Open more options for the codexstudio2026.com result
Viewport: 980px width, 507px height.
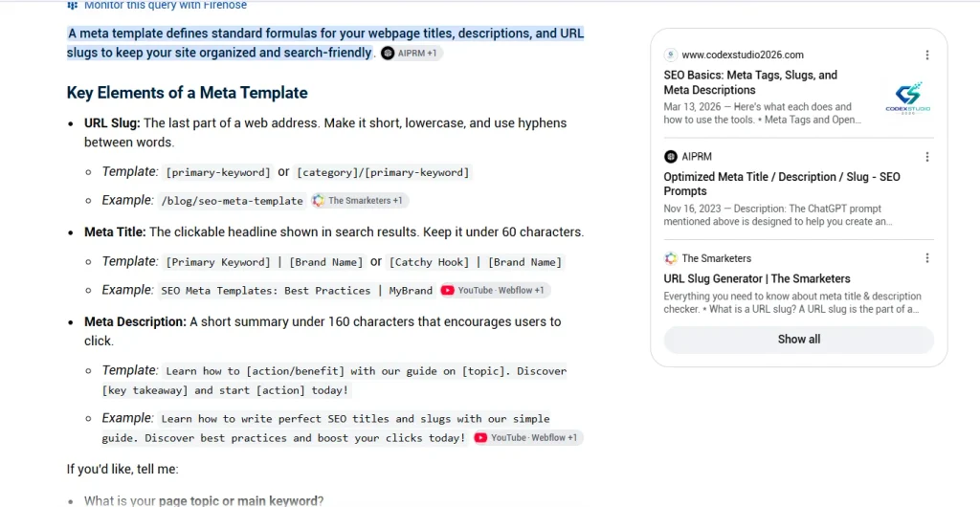[927, 55]
